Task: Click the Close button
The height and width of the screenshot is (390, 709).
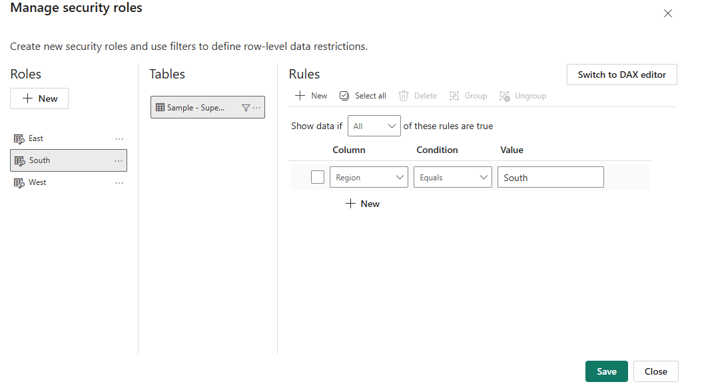Action: (656, 371)
